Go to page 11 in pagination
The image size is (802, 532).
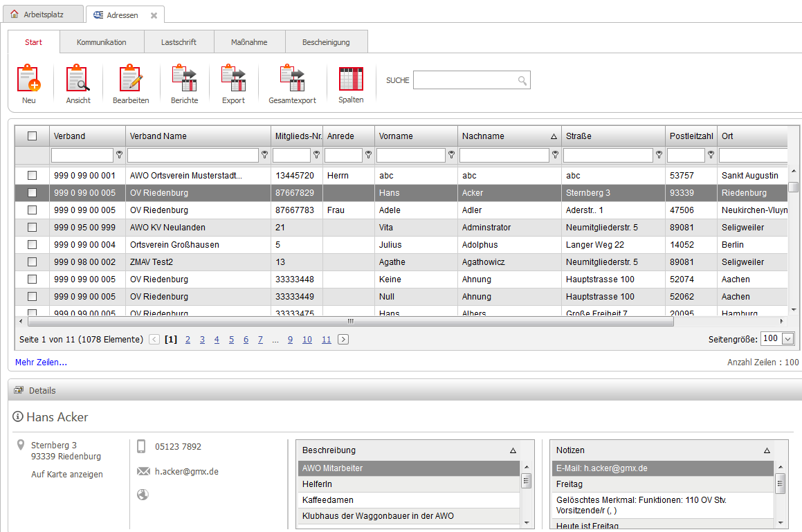(x=327, y=340)
